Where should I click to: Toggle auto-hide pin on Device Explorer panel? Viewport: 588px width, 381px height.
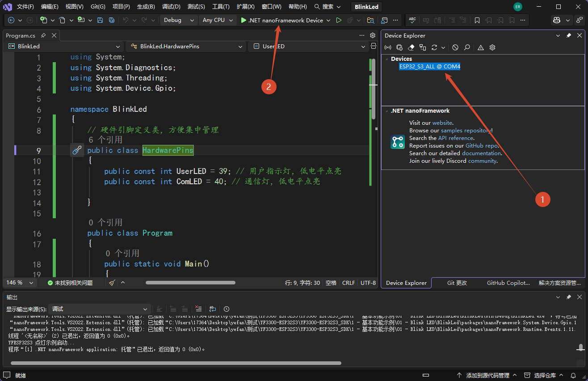click(x=569, y=35)
